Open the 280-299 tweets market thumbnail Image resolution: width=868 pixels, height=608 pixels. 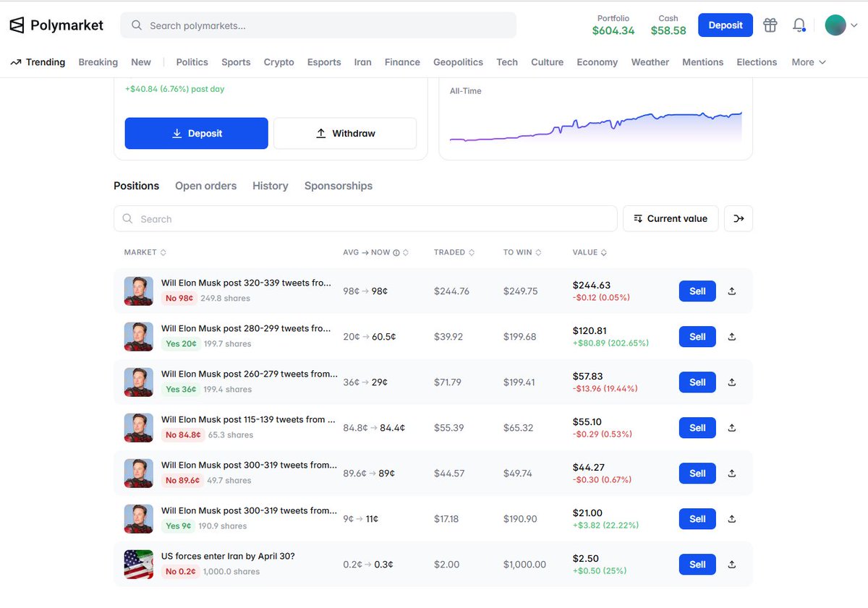click(x=139, y=337)
